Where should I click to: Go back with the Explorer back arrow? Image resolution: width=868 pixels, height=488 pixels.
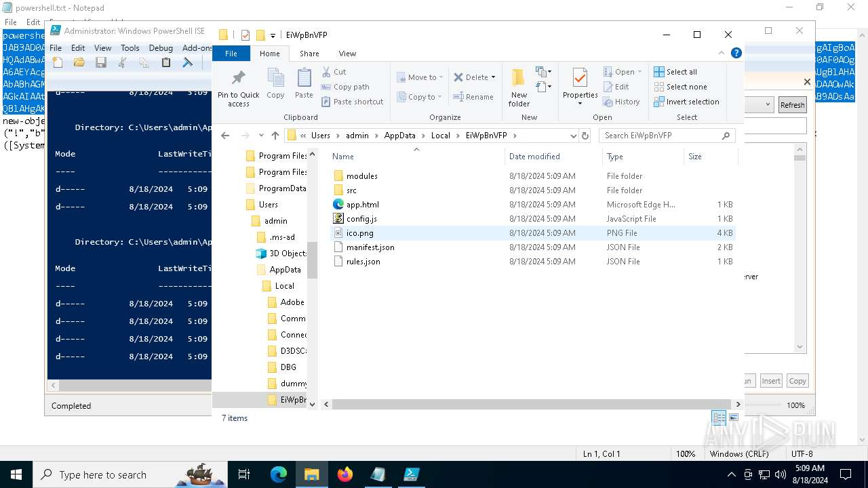point(225,136)
